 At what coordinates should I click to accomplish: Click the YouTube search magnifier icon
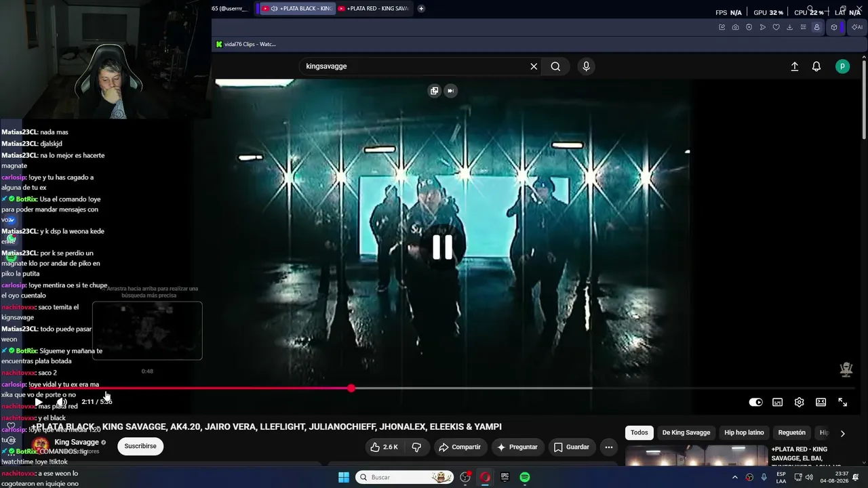pyautogui.click(x=555, y=66)
